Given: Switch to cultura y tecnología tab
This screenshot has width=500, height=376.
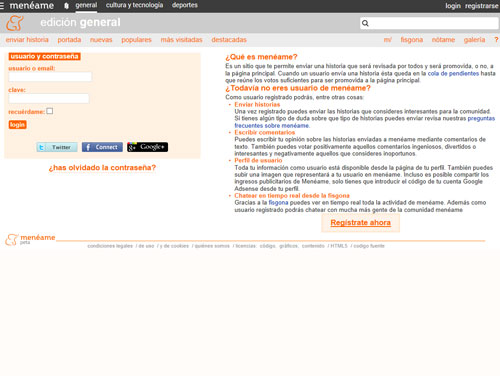Looking at the screenshot, I should pyautogui.click(x=134, y=5).
